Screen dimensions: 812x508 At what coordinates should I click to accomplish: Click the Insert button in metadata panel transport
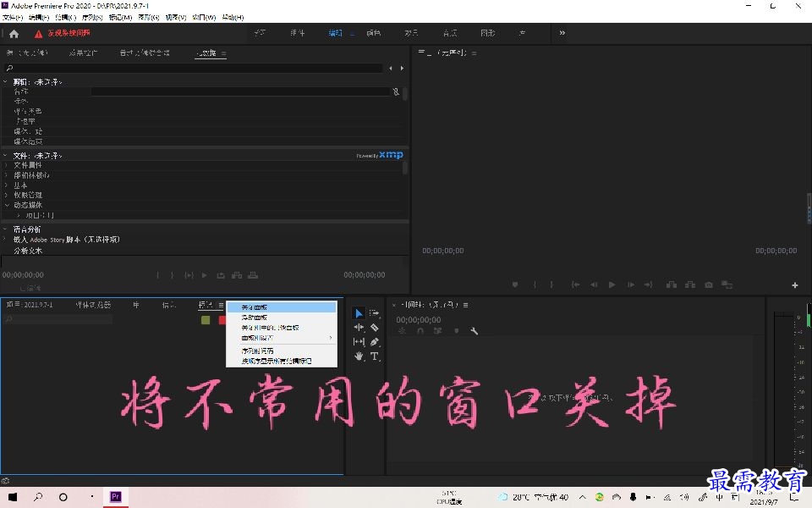coord(237,275)
